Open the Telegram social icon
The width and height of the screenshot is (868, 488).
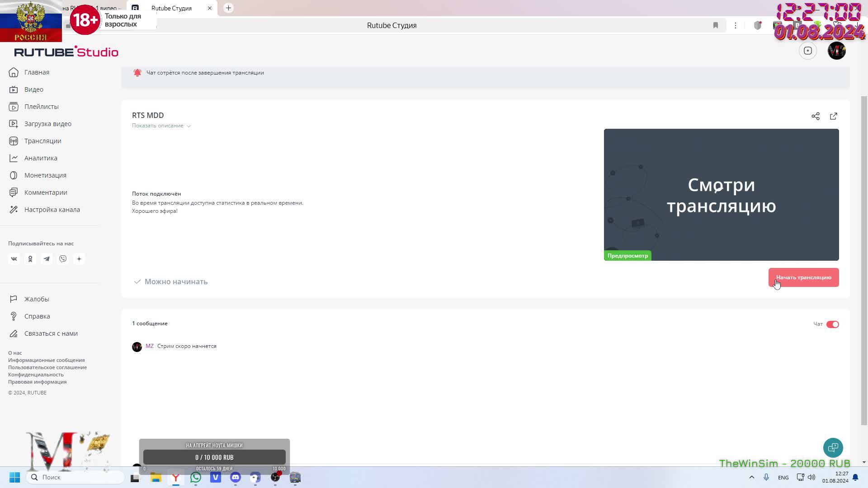point(47,259)
